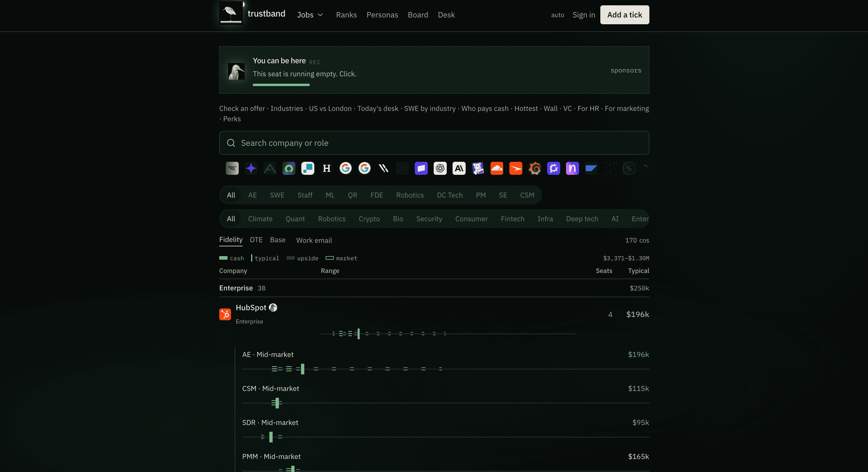868x472 pixels.
Task: Filter industries by Deep tech
Action: click(582, 219)
